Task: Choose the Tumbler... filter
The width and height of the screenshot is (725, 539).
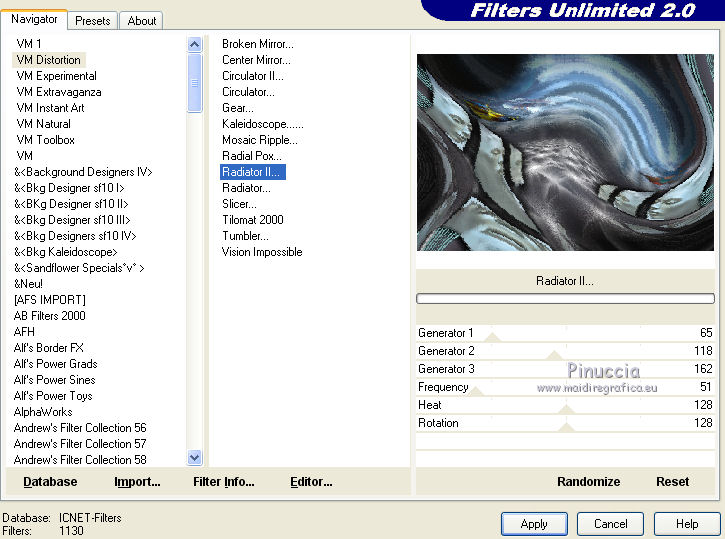Action: (245, 236)
